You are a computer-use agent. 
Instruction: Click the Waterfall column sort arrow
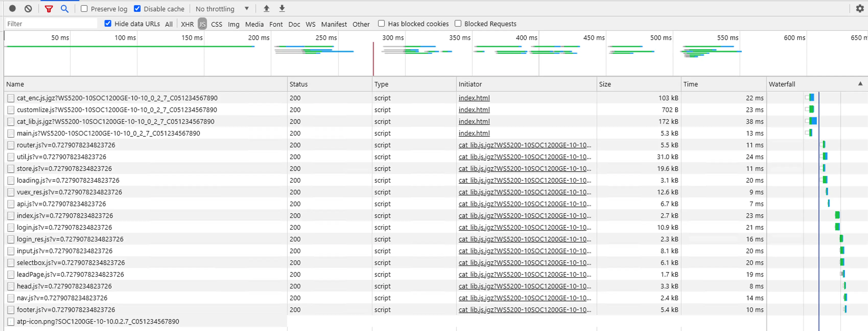tap(860, 84)
